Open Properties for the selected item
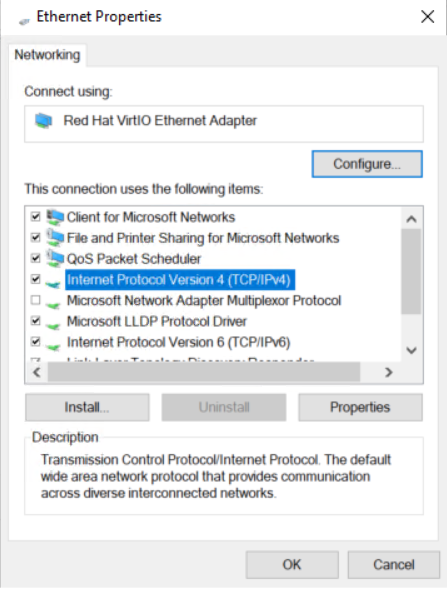447x589 pixels. 360,407
